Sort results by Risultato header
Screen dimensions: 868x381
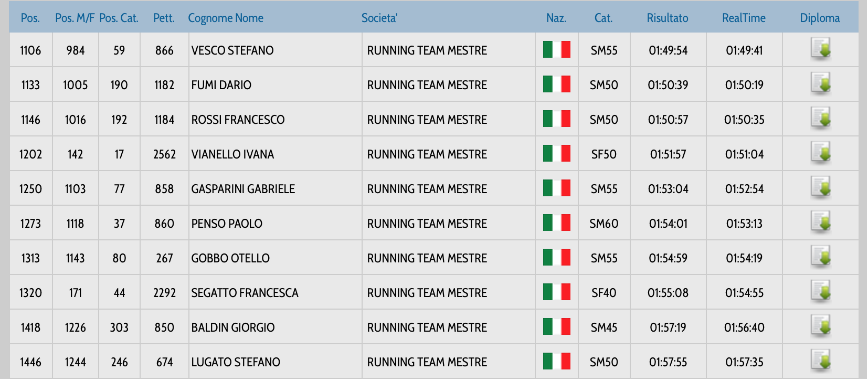[x=667, y=18]
